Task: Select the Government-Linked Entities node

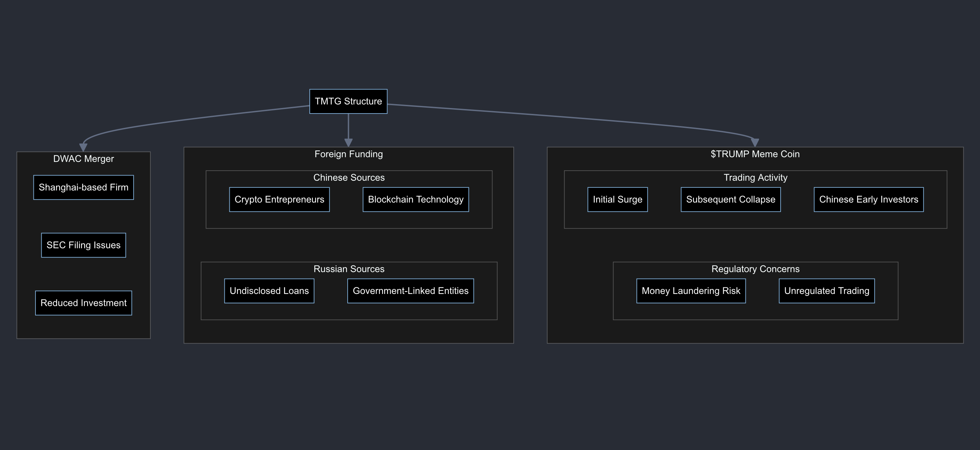Action: click(x=411, y=291)
